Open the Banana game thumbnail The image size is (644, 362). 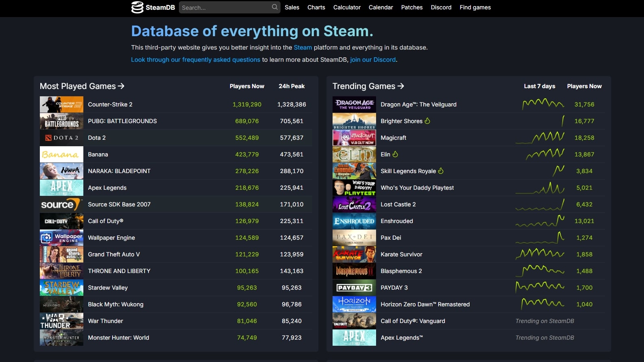coord(61,154)
